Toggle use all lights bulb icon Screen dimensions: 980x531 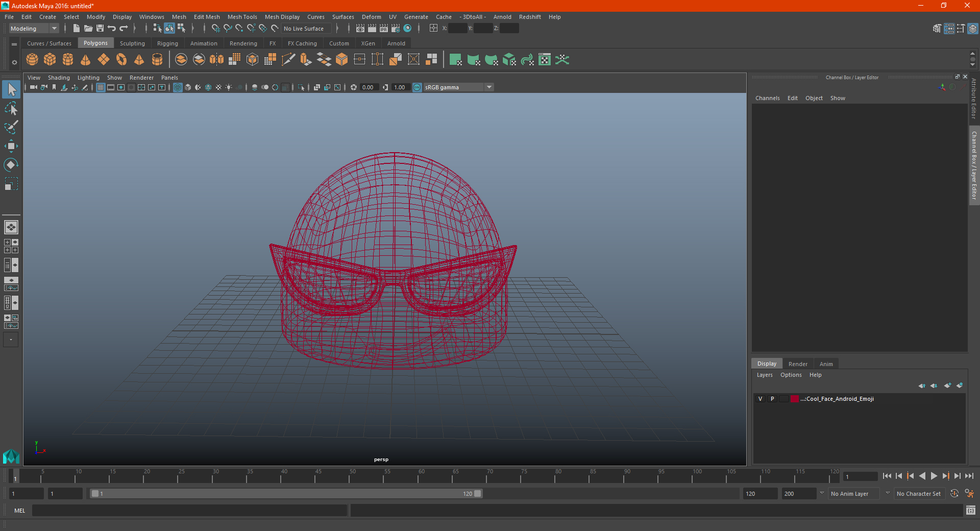(229, 87)
